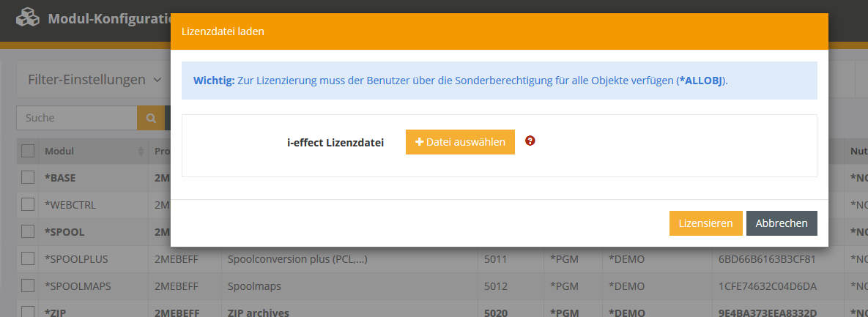Click the magnifier search button
The image size is (868, 317).
tap(151, 118)
